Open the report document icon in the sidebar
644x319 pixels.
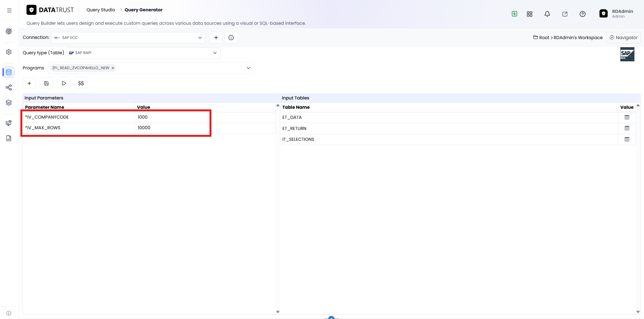(x=9, y=138)
